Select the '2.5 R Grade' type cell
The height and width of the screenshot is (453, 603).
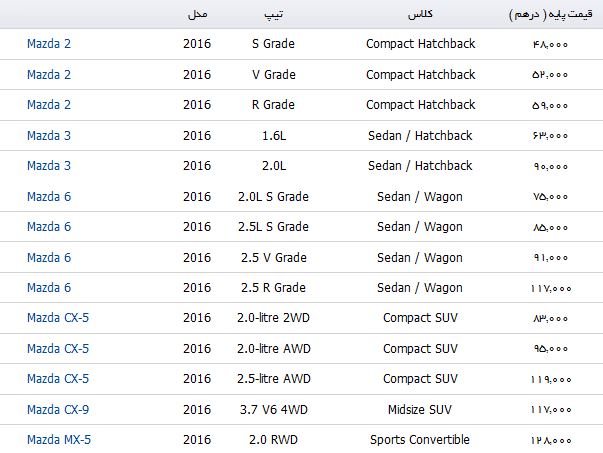coord(273,288)
